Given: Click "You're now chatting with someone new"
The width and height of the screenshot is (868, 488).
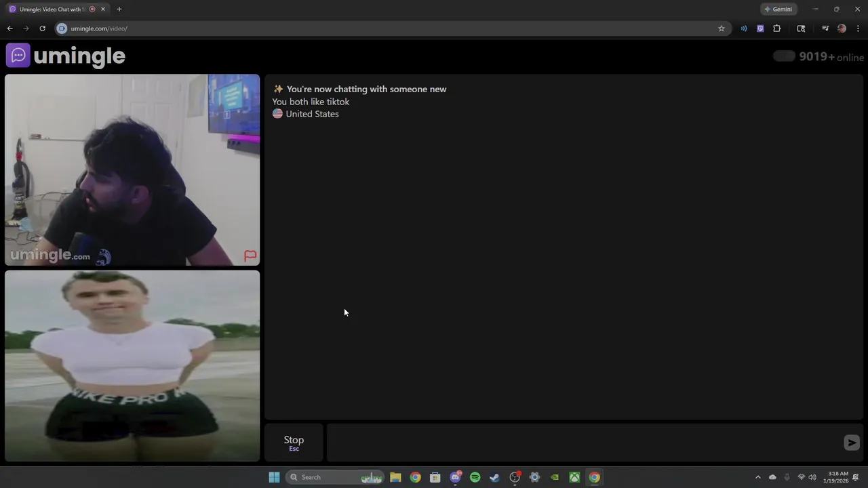Looking at the screenshot, I should (366, 89).
